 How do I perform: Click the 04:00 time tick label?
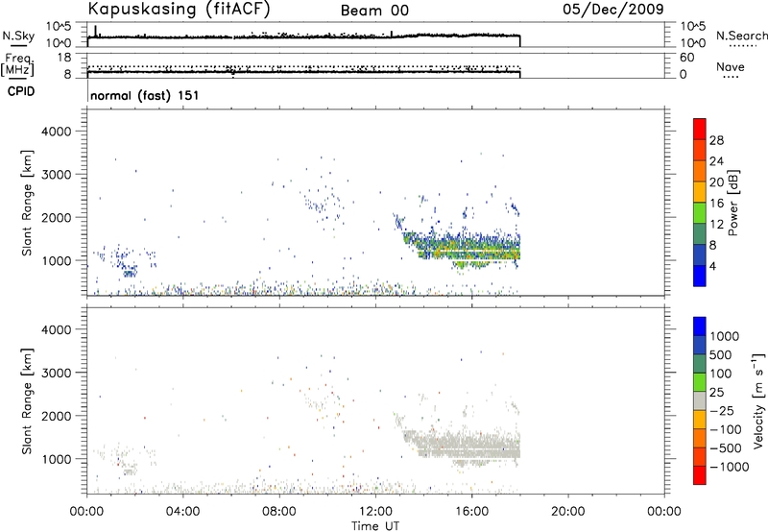[x=183, y=512]
